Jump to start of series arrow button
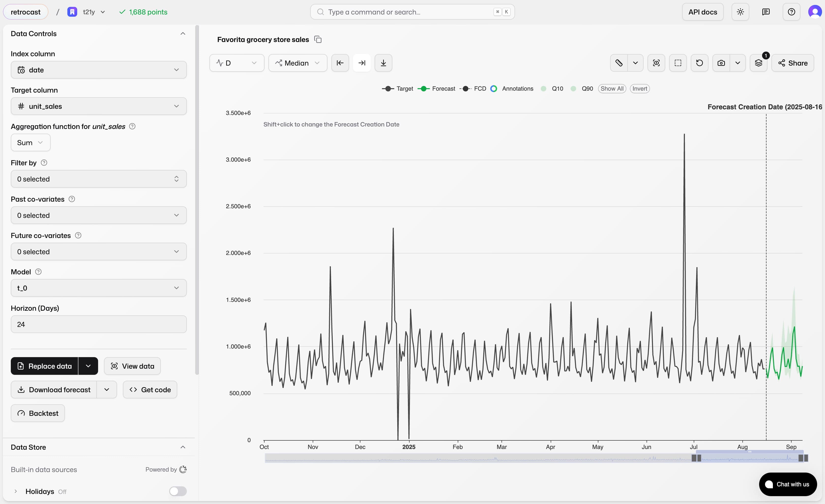The width and height of the screenshot is (825, 504). point(340,63)
